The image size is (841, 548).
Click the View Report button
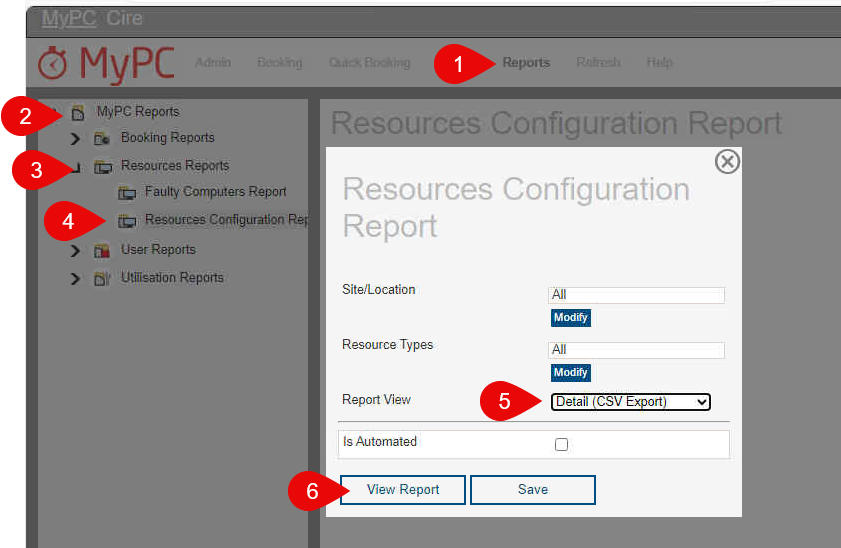[403, 489]
